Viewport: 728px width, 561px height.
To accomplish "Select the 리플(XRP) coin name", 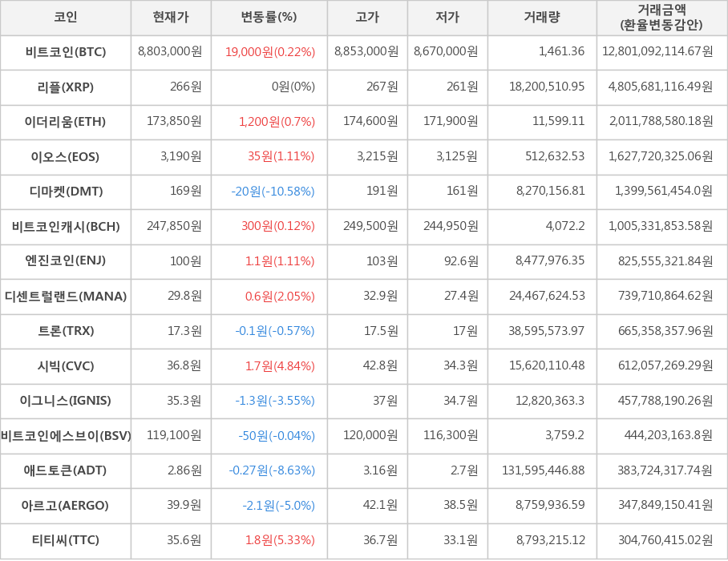I will click(x=66, y=87).
